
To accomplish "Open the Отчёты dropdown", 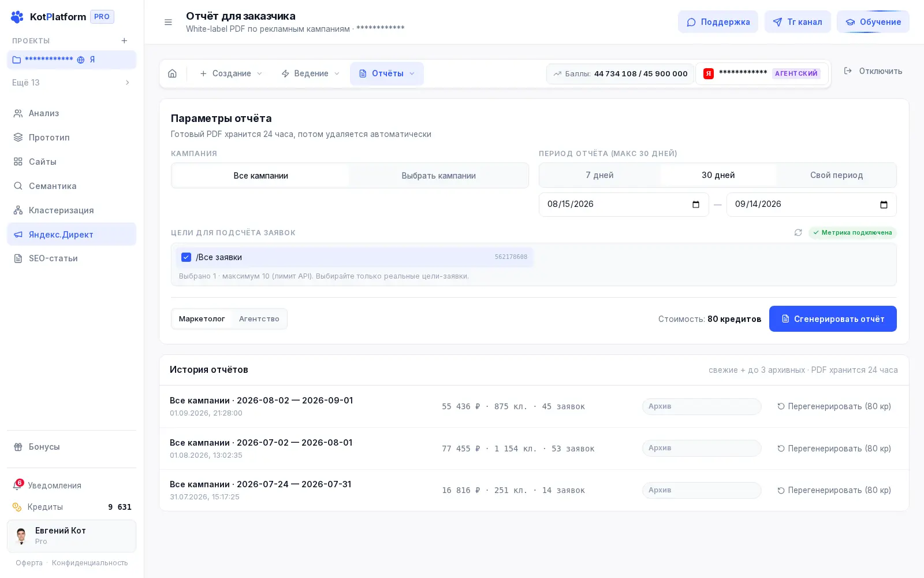I will click(x=387, y=73).
